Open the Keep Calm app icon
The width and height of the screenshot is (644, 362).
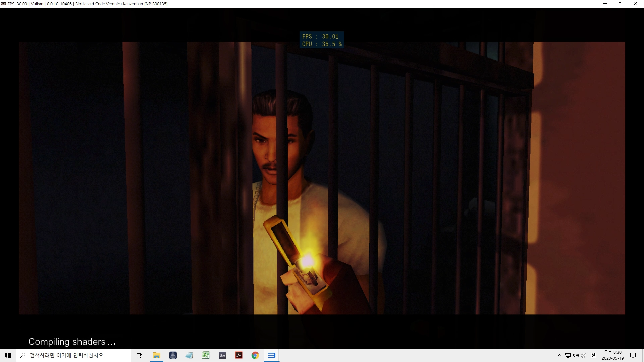coord(173,355)
